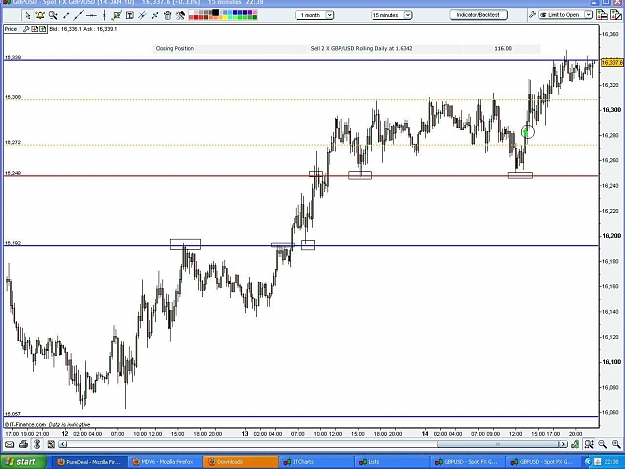Open the Windows start button
Screen dimensions: 625x469
(x=23, y=462)
